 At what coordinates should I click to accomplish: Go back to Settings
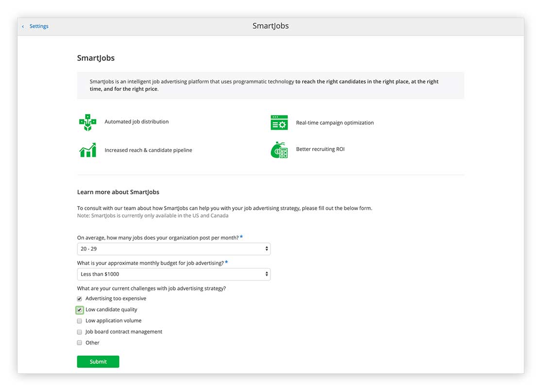click(38, 26)
